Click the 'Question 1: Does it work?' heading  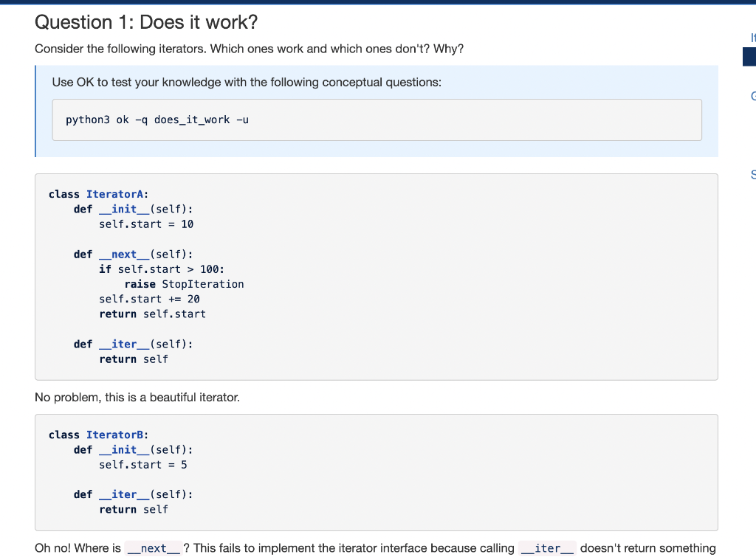pyautogui.click(x=146, y=22)
